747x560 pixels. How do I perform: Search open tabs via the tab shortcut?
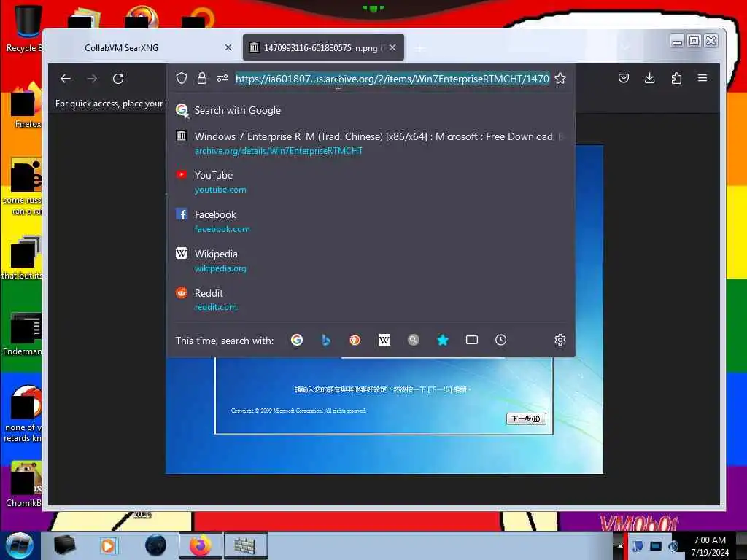coord(472,340)
